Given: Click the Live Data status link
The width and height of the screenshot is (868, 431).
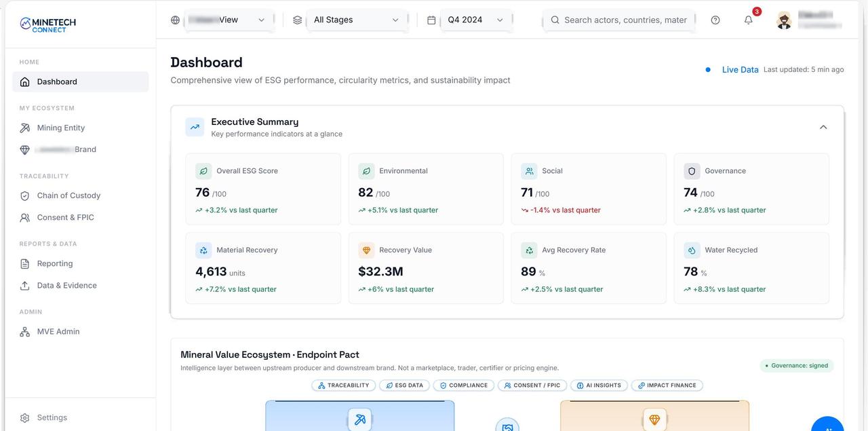Looking at the screenshot, I should coord(740,69).
